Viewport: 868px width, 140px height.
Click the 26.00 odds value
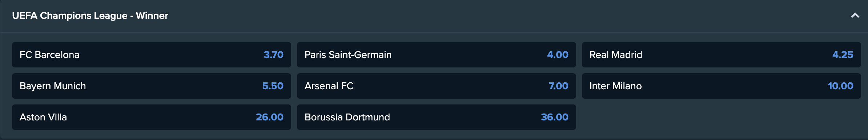point(269,117)
